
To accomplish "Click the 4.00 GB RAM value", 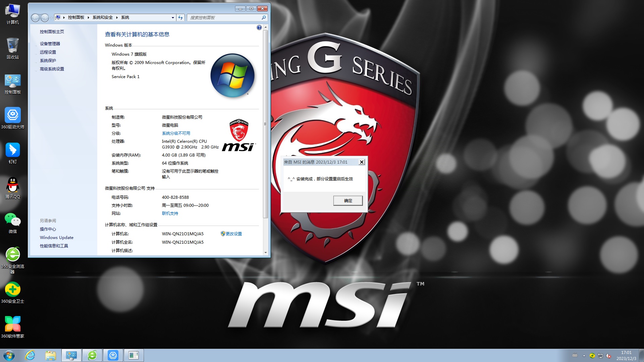I will tap(183, 155).
